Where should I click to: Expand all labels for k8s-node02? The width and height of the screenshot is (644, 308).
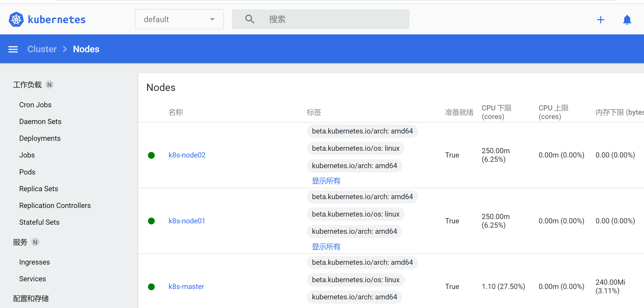(326, 181)
